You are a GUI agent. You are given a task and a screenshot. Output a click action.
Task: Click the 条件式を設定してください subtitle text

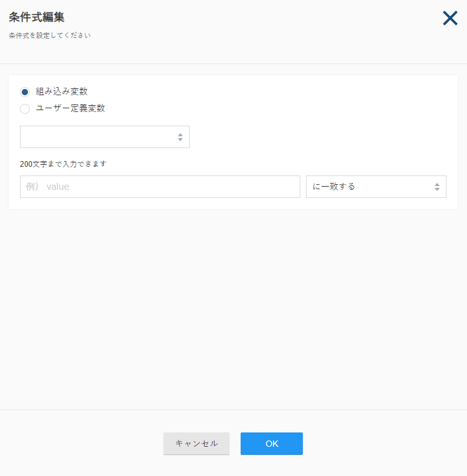[50, 35]
